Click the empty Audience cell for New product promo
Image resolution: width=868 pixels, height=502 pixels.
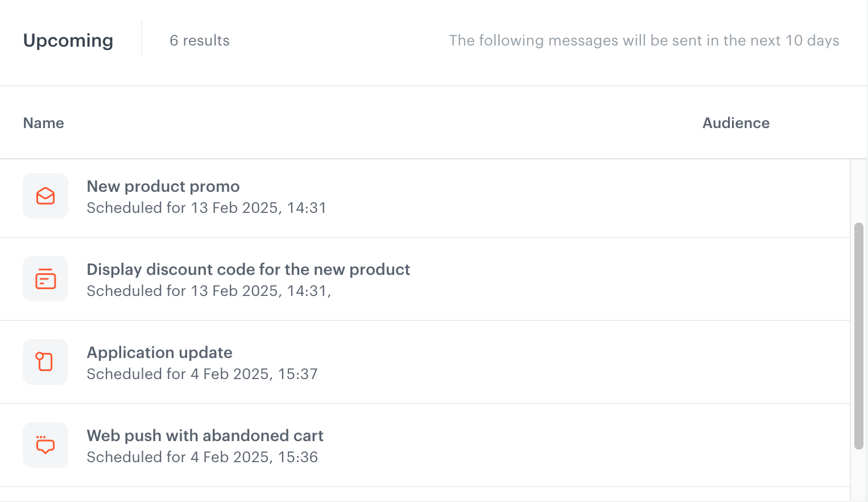click(735, 197)
